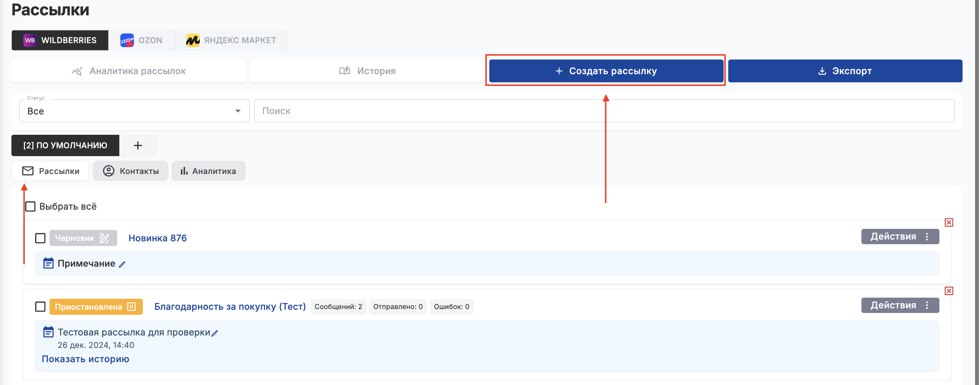Screen dimensions: 980x385
Task: Click the Экспорт button
Action: [845, 71]
